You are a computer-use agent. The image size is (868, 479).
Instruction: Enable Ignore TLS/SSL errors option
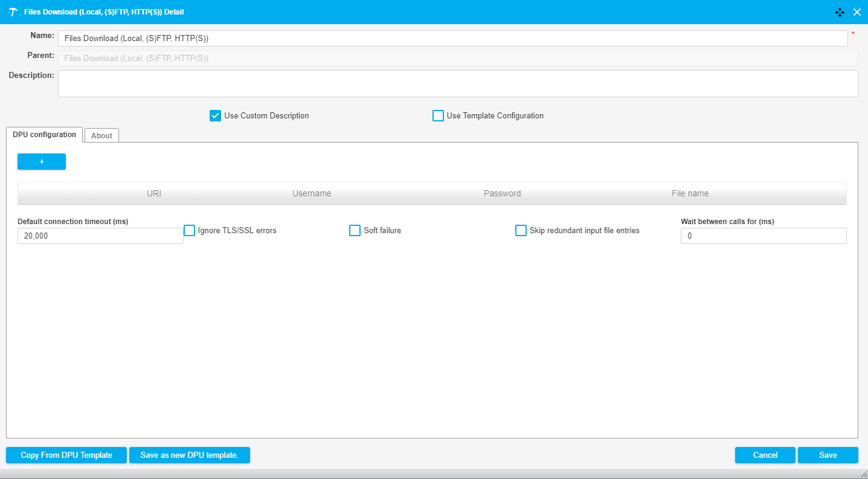[190, 231]
